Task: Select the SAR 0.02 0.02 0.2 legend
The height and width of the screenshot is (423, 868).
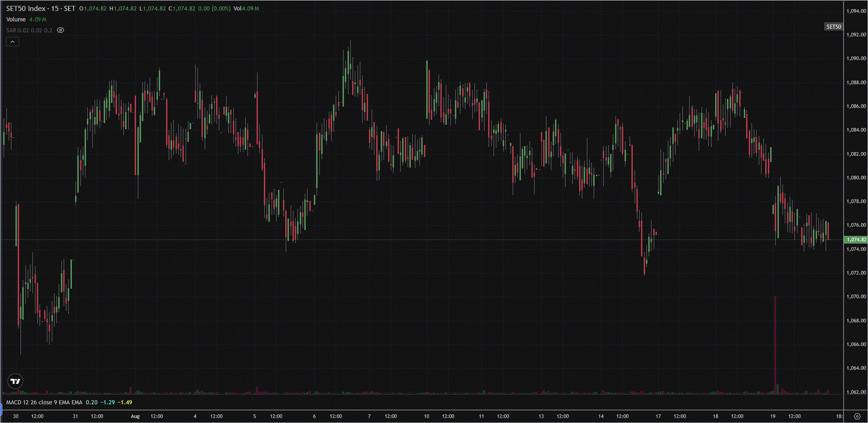Action: point(29,31)
